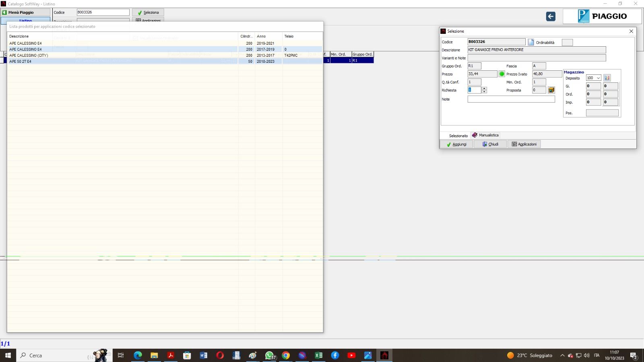
Task: Increase the Richiesta quantity with the up arrow
Action: coord(484,88)
